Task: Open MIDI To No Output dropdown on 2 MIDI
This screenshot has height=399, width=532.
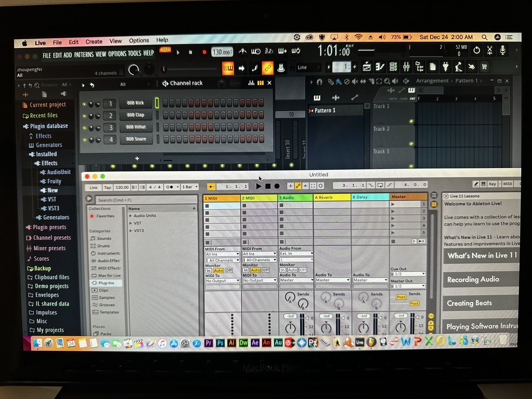Action: pos(259,280)
